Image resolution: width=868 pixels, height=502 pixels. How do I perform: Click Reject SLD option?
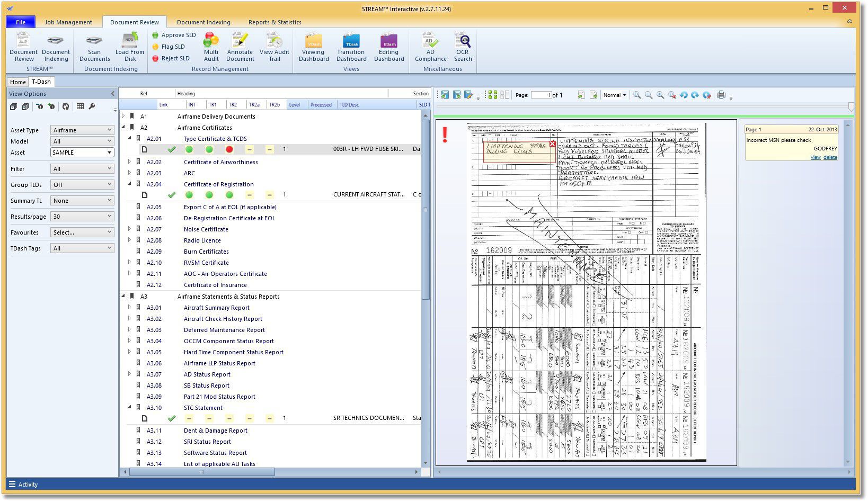(x=174, y=58)
